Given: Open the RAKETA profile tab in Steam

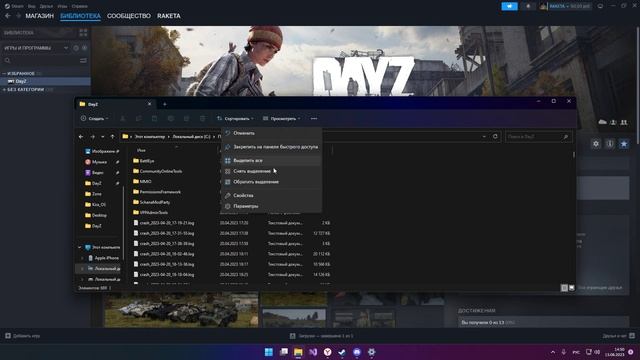Looking at the screenshot, I should [x=169, y=16].
